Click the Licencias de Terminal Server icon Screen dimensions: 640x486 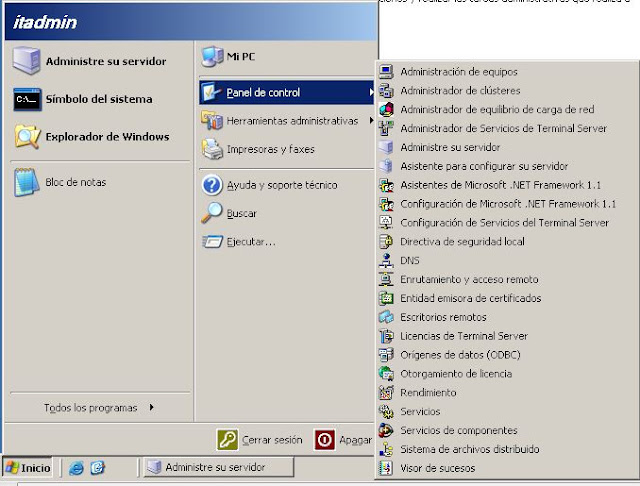pos(386,336)
